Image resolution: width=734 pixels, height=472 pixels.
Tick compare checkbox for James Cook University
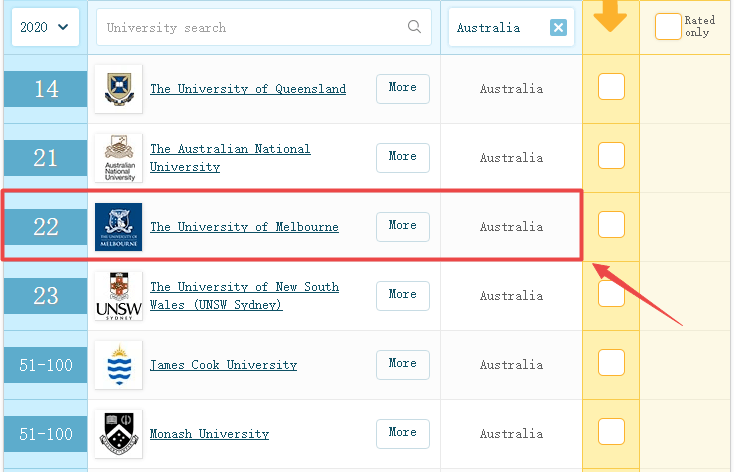click(611, 362)
